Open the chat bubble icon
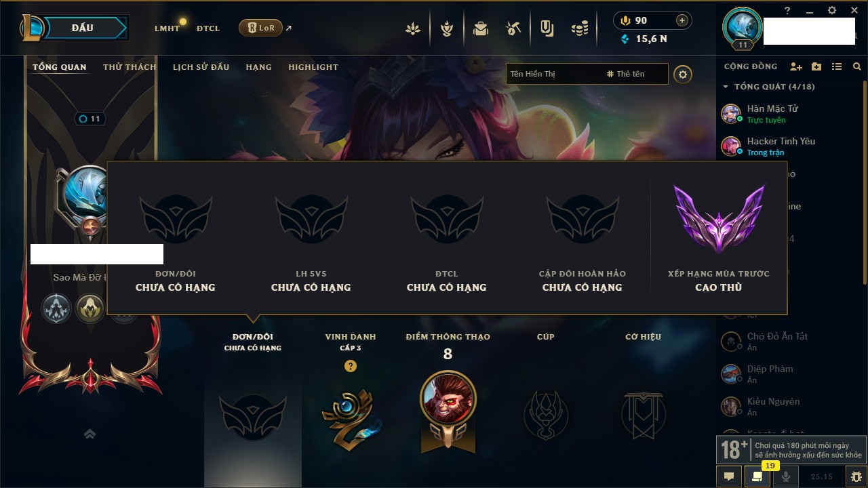Image resolution: width=868 pixels, height=488 pixels. point(729,476)
